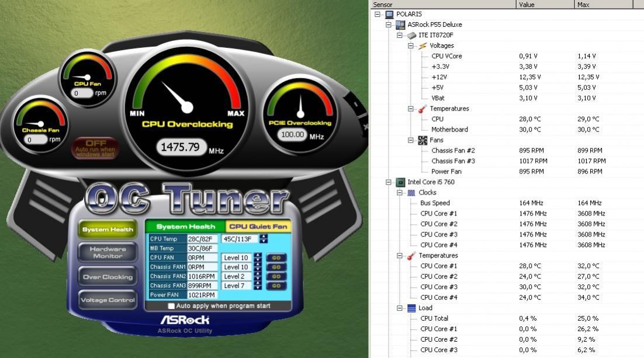The width and height of the screenshot is (644, 358).
Task: Click the ASRock logo in OC Tuner
Action: [185, 319]
